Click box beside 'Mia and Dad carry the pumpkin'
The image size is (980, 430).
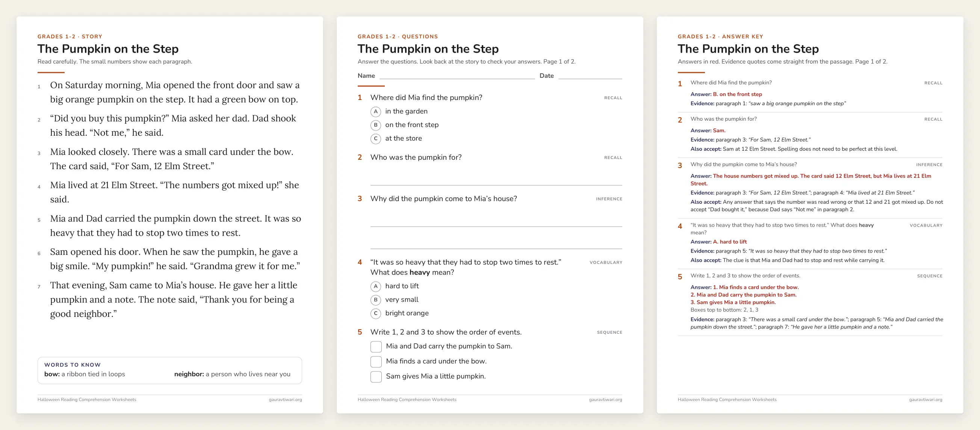[x=376, y=347]
